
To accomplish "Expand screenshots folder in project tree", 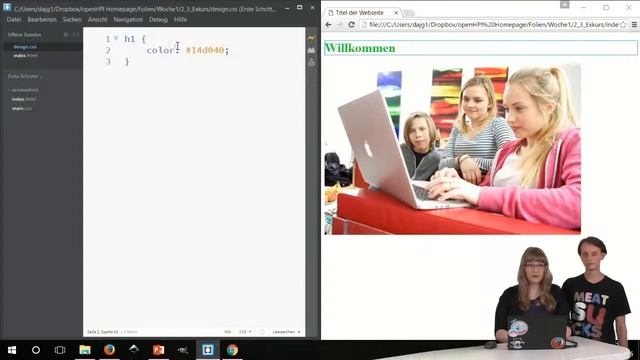I will [24, 90].
